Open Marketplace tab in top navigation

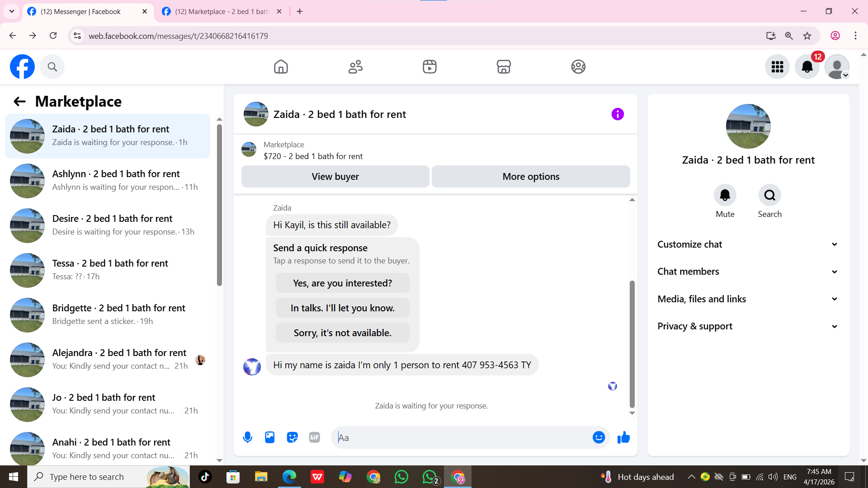(x=504, y=67)
